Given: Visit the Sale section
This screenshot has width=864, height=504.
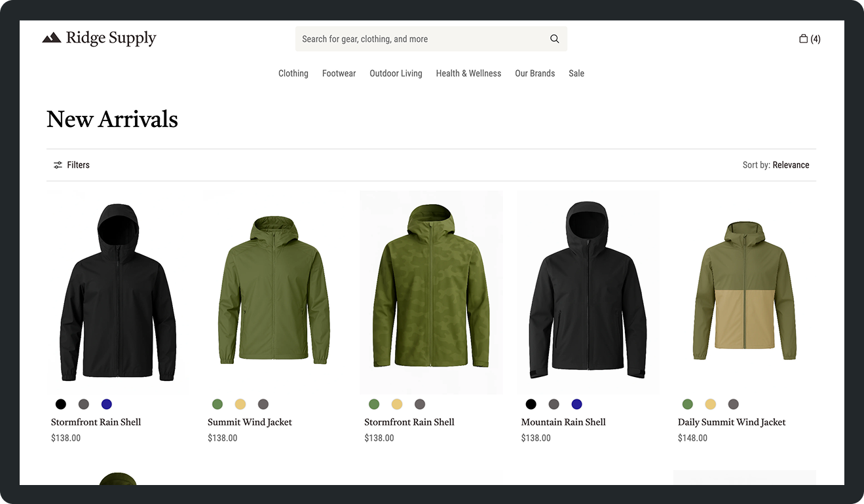Looking at the screenshot, I should tap(576, 73).
